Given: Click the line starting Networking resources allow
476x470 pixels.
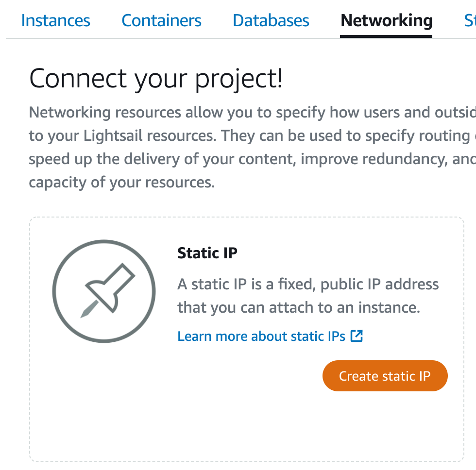Looking at the screenshot, I should pos(252,112).
